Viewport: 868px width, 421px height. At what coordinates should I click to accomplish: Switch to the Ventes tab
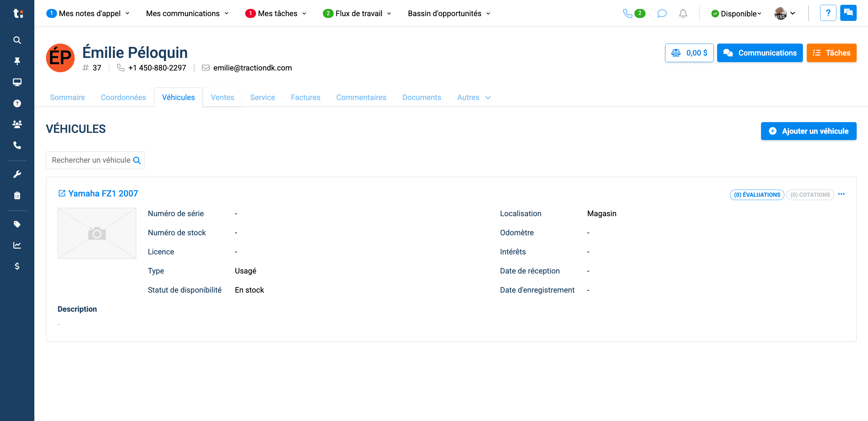[x=223, y=97]
